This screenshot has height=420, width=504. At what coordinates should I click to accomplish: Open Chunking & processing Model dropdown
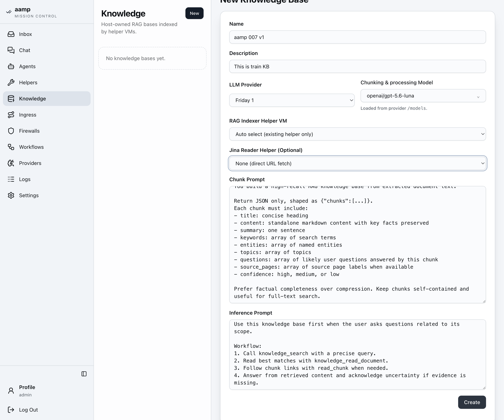point(423,96)
